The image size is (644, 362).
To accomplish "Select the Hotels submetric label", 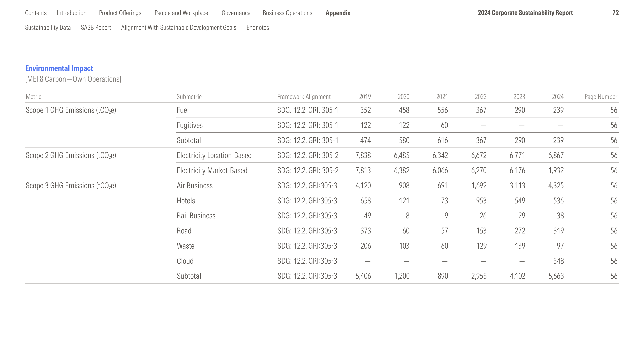I will click(x=186, y=201).
